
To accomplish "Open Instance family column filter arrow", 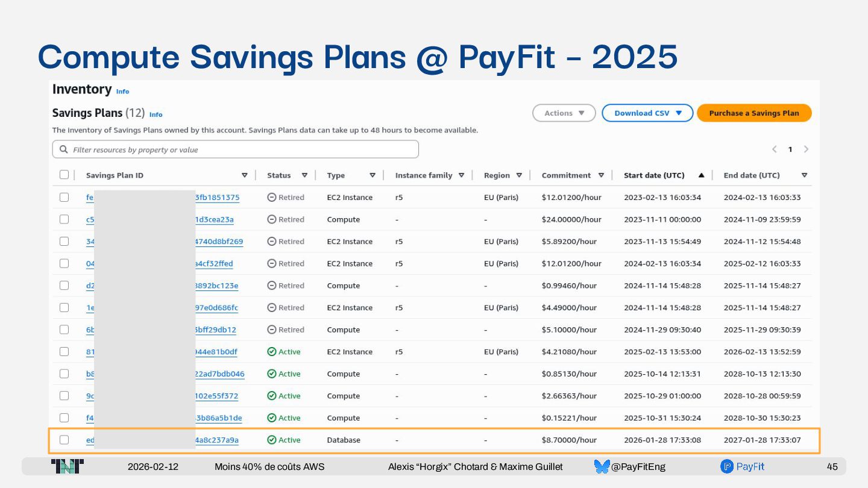I will coord(461,175).
